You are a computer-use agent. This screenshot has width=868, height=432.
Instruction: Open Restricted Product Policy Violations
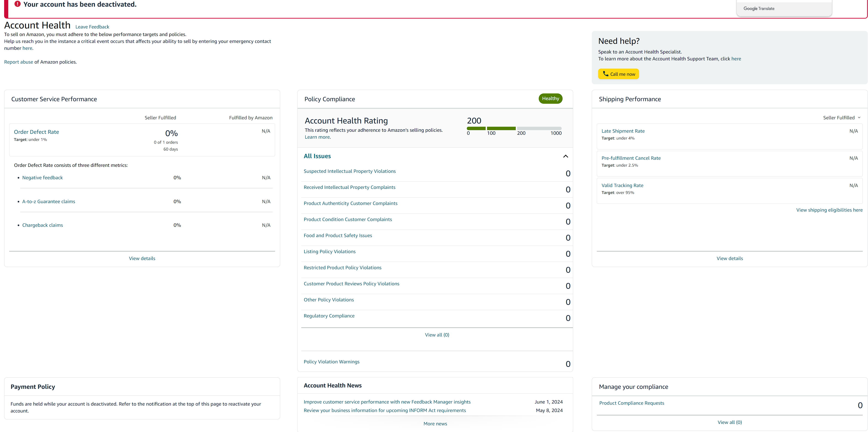[342, 267]
